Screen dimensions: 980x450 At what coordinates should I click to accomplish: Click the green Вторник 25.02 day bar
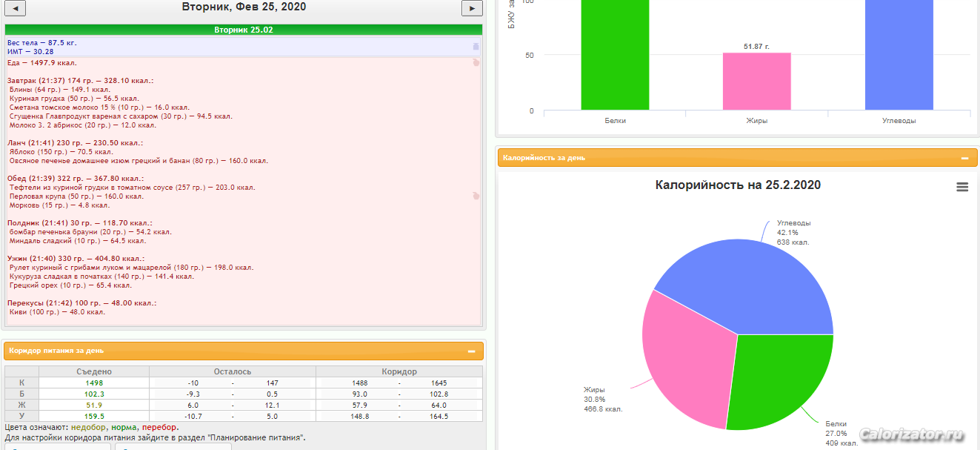(x=244, y=30)
